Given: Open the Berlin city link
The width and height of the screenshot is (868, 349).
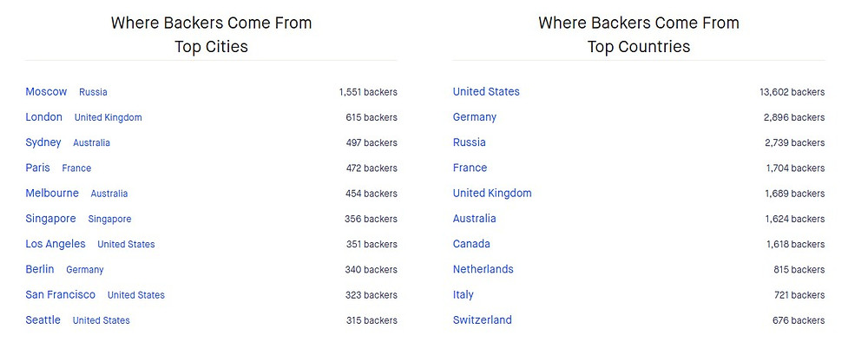Looking at the screenshot, I should coord(40,269).
